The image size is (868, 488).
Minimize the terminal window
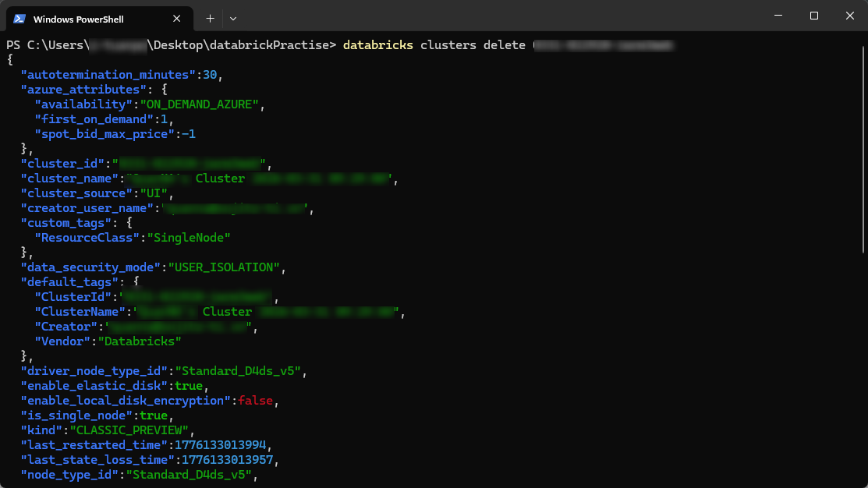[x=778, y=16]
